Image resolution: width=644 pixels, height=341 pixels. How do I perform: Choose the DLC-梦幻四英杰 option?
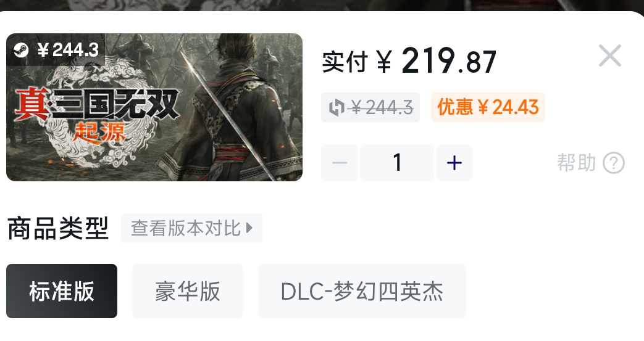coord(362,291)
